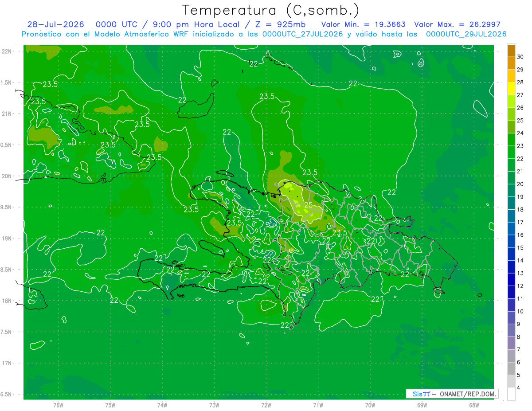Image resolution: width=532 pixels, height=411 pixels.
Task: Click the '9.5N' latitude axis label
Action: (7, 207)
